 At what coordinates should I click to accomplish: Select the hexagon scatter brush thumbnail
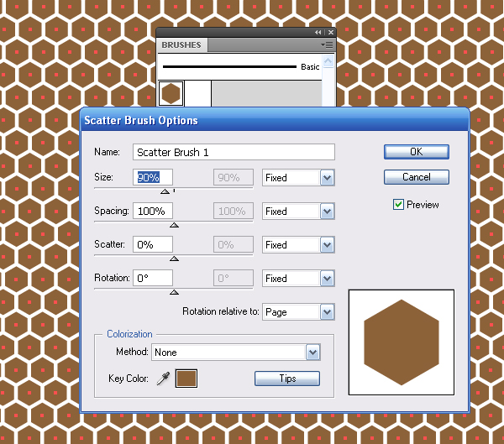click(171, 93)
